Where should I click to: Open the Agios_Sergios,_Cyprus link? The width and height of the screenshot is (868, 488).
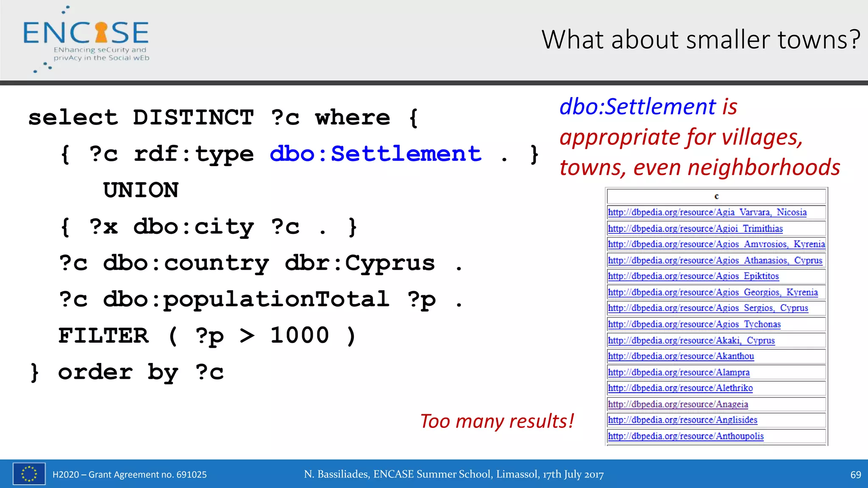pyautogui.click(x=708, y=308)
